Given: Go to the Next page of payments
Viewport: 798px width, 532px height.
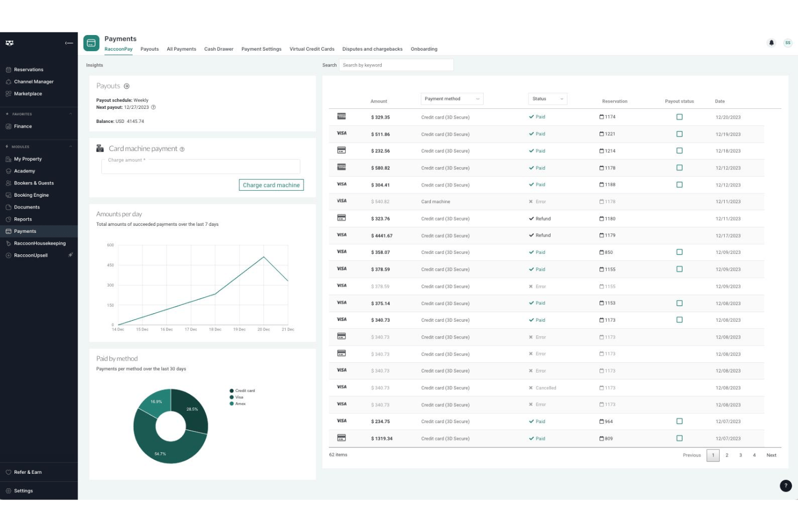Looking at the screenshot, I should pos(772,455).
